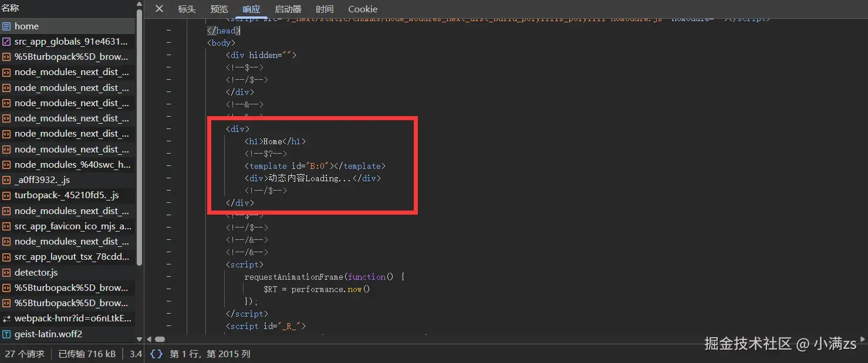This screenshot has height=363, width=868.
Task: Toggle pretty print curly braces icon
Action: pyautogui.click(x=156, y=354)
